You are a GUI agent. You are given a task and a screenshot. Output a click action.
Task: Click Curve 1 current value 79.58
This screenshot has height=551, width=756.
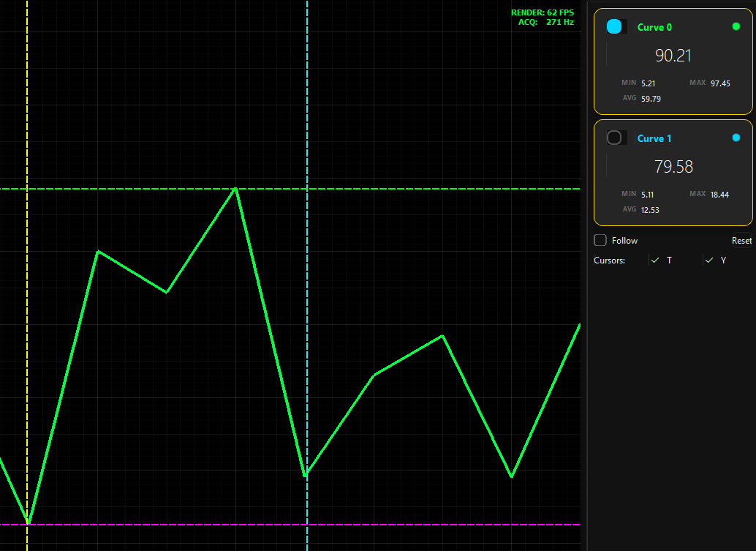click(673, 167)
